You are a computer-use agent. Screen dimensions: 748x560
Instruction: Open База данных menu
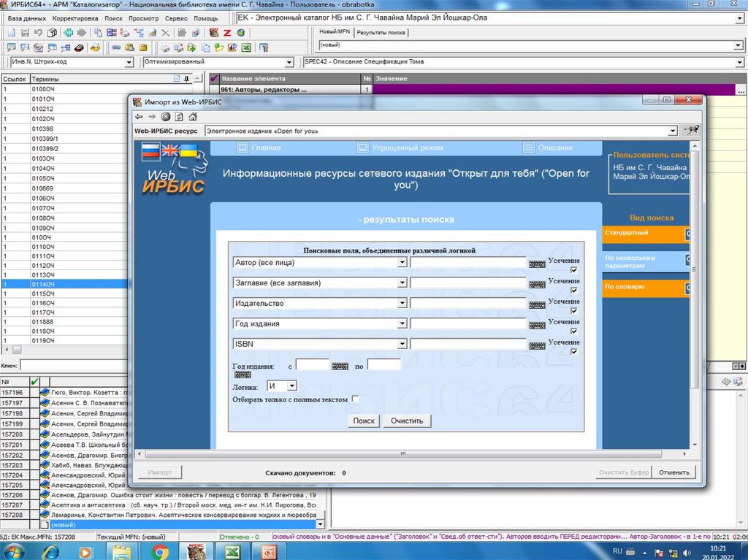(27, 18)
